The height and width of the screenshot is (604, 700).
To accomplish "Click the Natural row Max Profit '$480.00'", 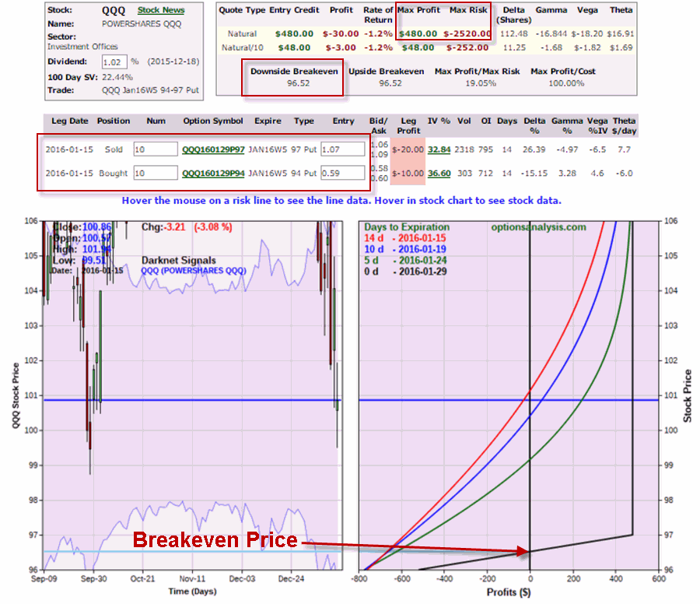I will [x=418, y=33].
